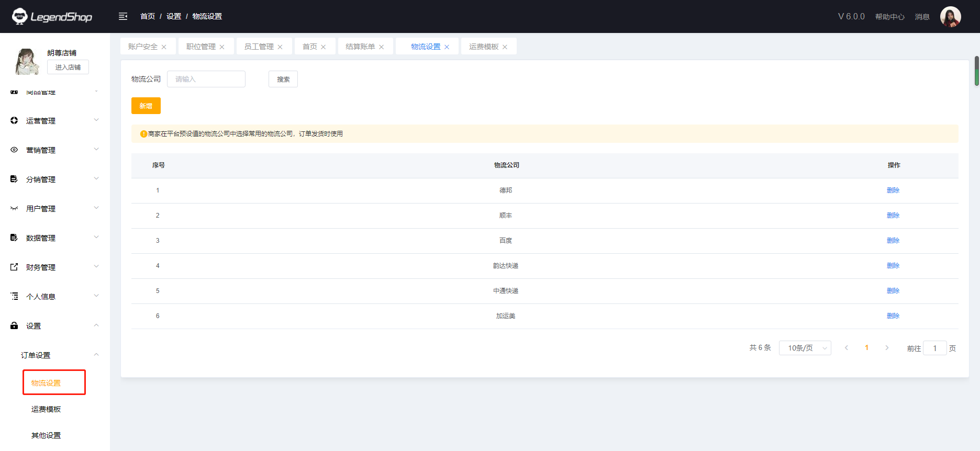This screenshot has width=980, height=451.
Task: Open the user avatar in the header
Action: pos(950,17)
